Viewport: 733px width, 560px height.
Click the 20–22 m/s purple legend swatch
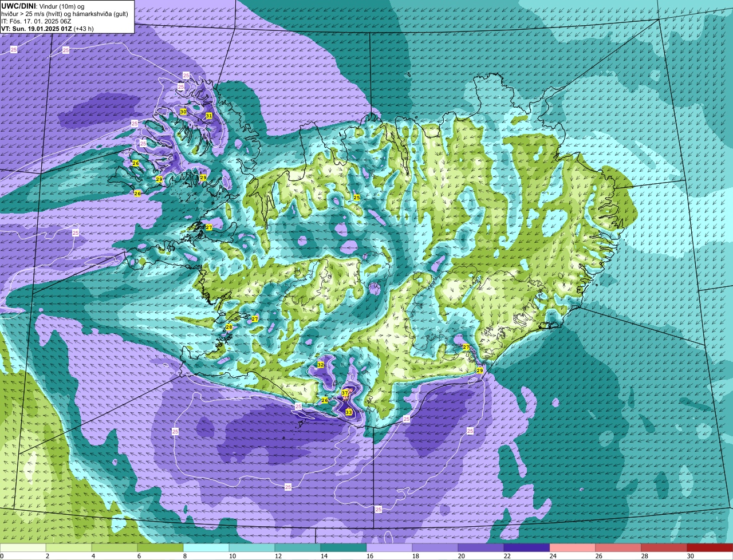point(481,547)
